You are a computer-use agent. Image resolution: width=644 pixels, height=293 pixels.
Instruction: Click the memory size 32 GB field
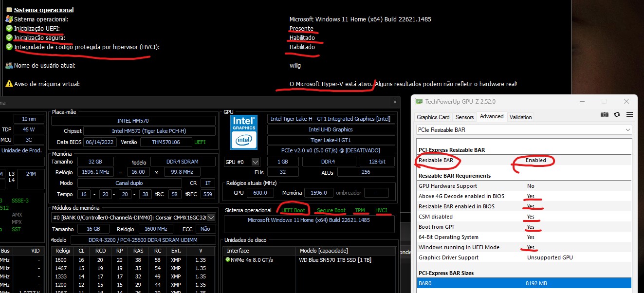click(95, 162)
